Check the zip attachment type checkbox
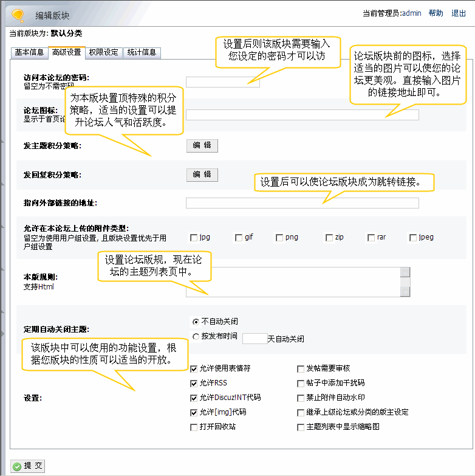Image resolution: width=475 pixels, height=476 pixels. [329, 238]
